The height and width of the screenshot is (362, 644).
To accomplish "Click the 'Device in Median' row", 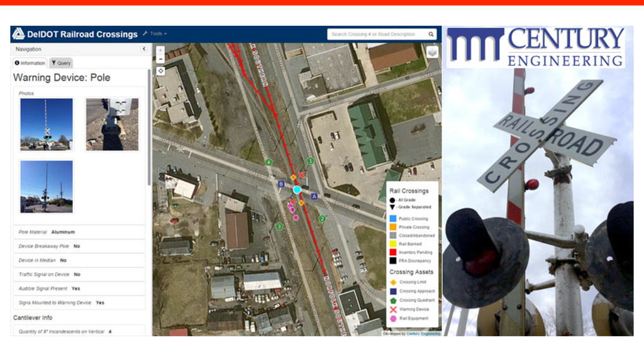I will tap(79, 260).
